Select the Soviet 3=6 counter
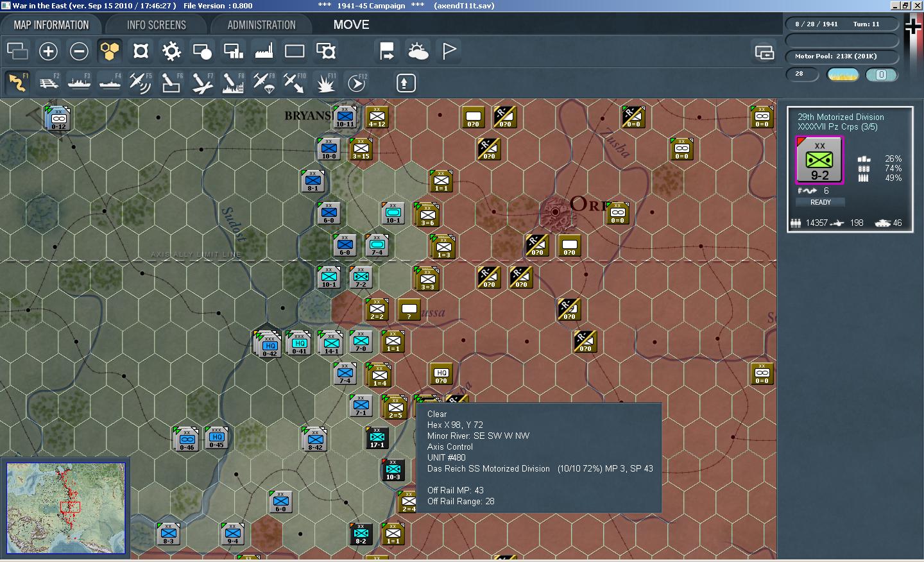This screenshot has width=924, height=562. 427,215
